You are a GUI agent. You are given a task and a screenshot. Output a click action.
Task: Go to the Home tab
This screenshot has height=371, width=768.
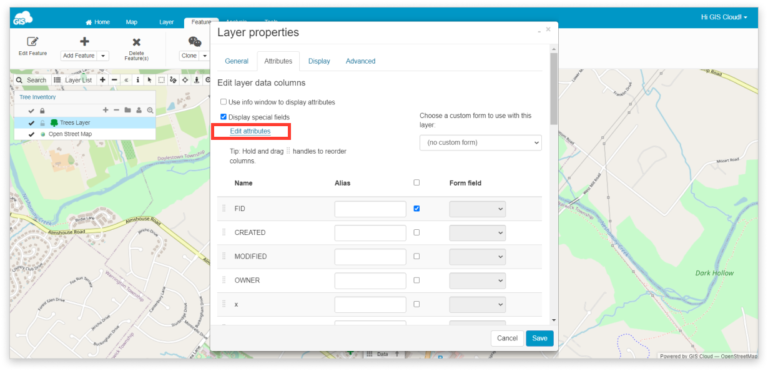98,22
